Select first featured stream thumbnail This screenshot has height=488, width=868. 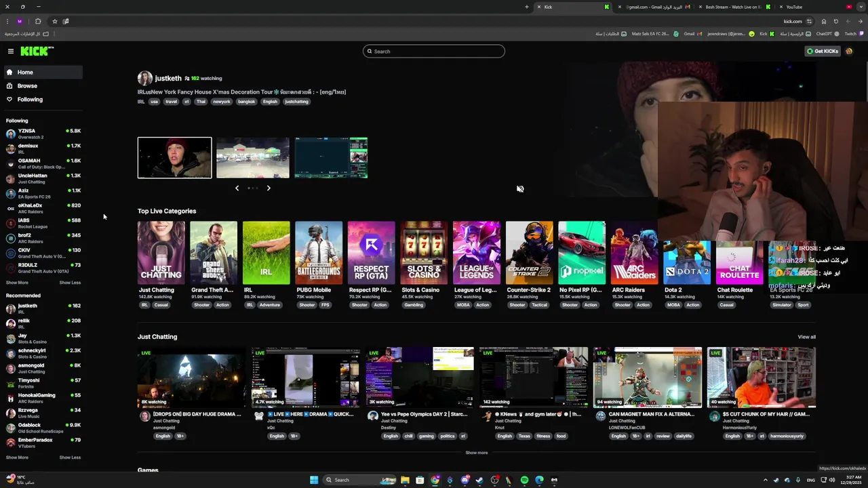point(174,158)
